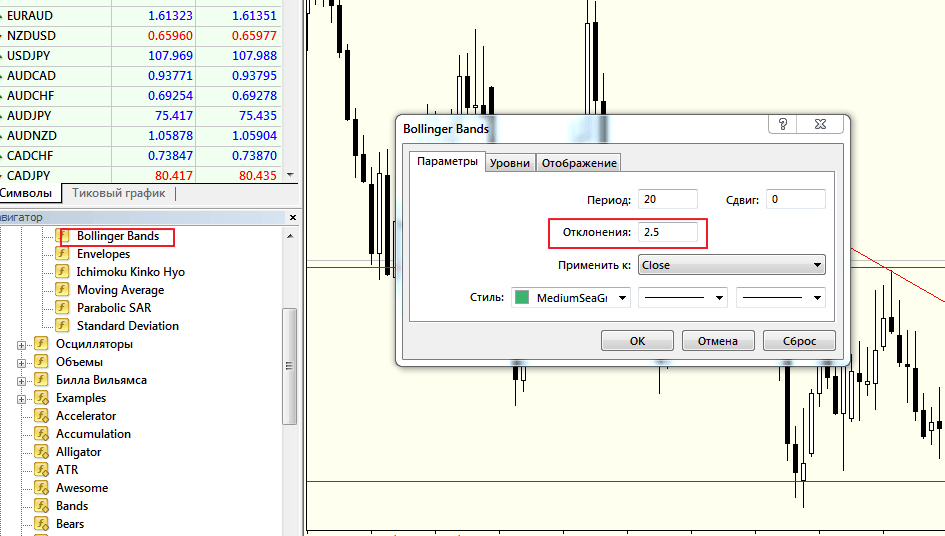
Task: Click the Ichimoku Kinko Hyo indicator icon
Action: click(62, 272)
